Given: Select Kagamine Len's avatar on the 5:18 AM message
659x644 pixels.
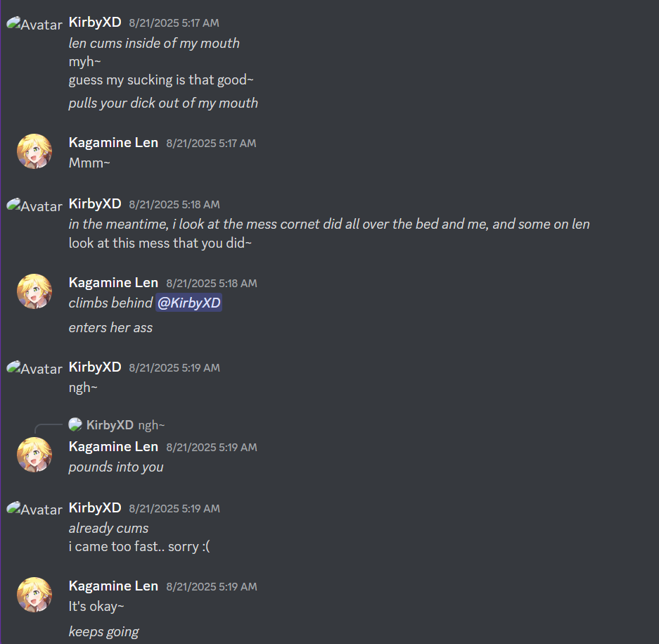Looking at the screenshot, I should pos(34,291).
